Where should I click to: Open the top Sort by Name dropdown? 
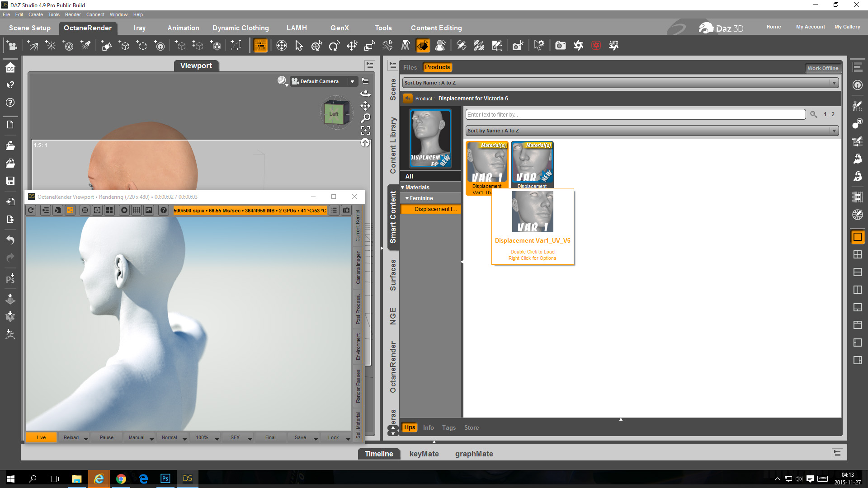coord(620,83)
